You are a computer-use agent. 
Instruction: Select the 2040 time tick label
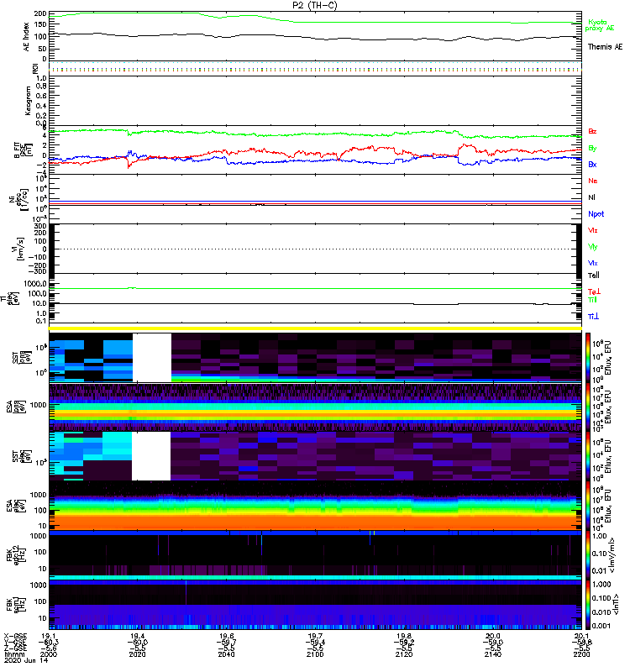point(226,654)
